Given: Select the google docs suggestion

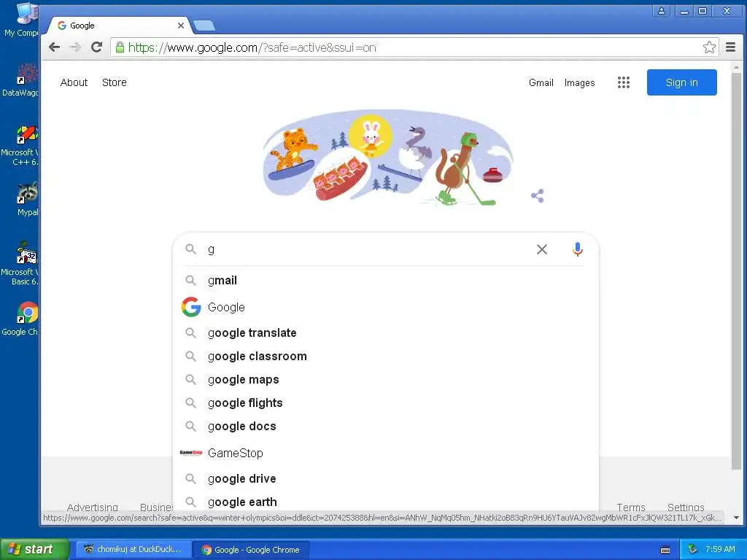Looking at the screenshot, I should click(x=385, y=426).
